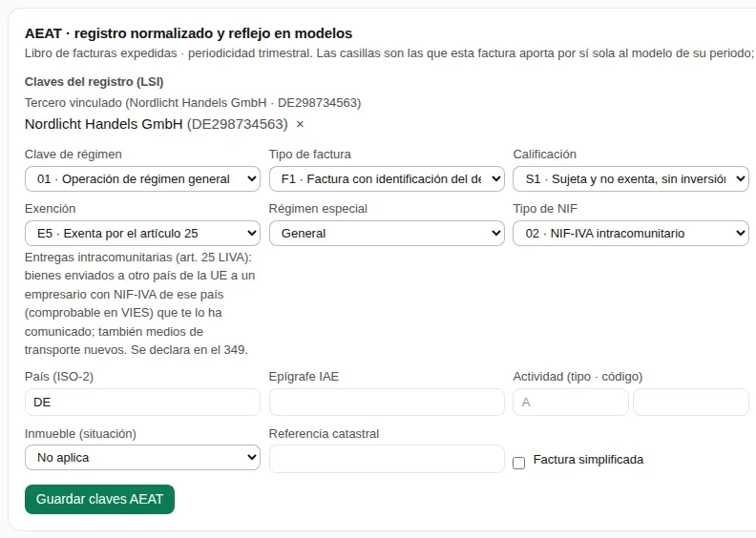Image resolution: width=756 pixels, height=538 pixels.
Task: Remove linked third party Nordlicht Handels GmbH
Action: pyautogui.click(x=300, y=124)
